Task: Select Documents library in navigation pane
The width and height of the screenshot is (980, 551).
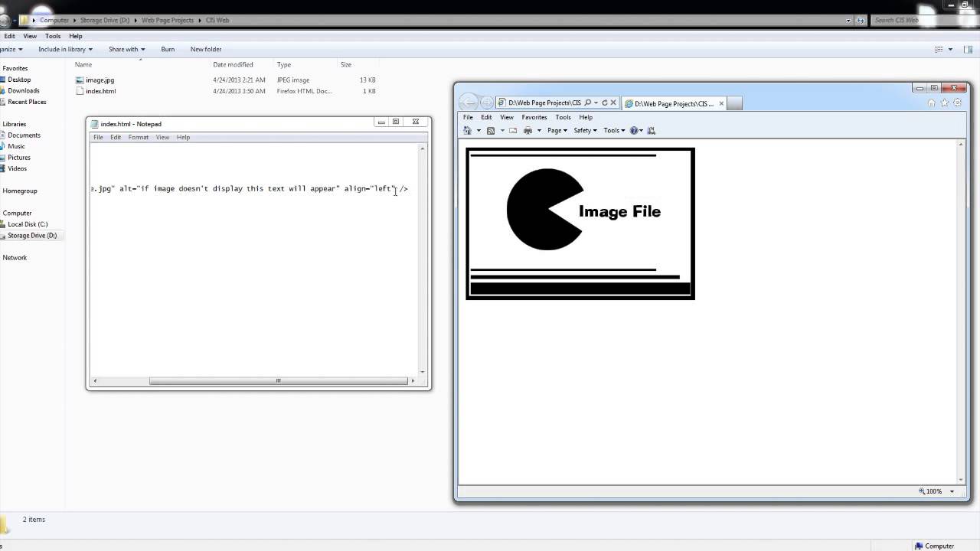Action: [x=24, y=135]
